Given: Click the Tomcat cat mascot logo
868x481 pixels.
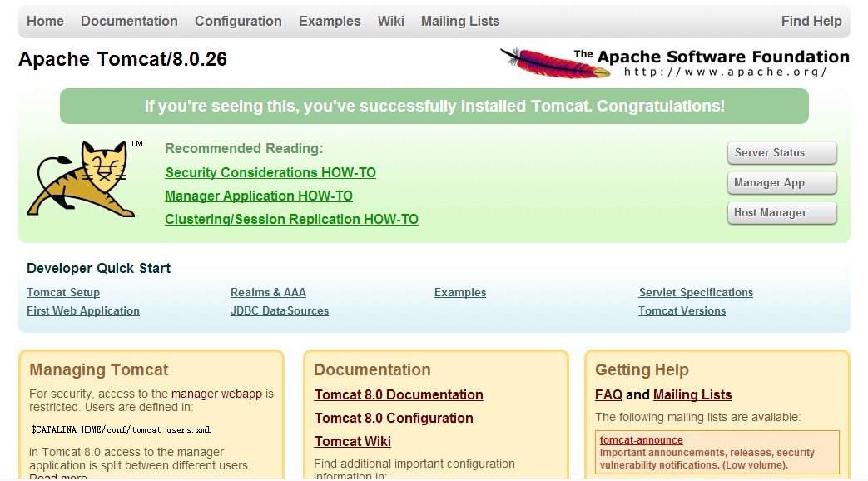Looking at the screenshot, I should [84, 178].
